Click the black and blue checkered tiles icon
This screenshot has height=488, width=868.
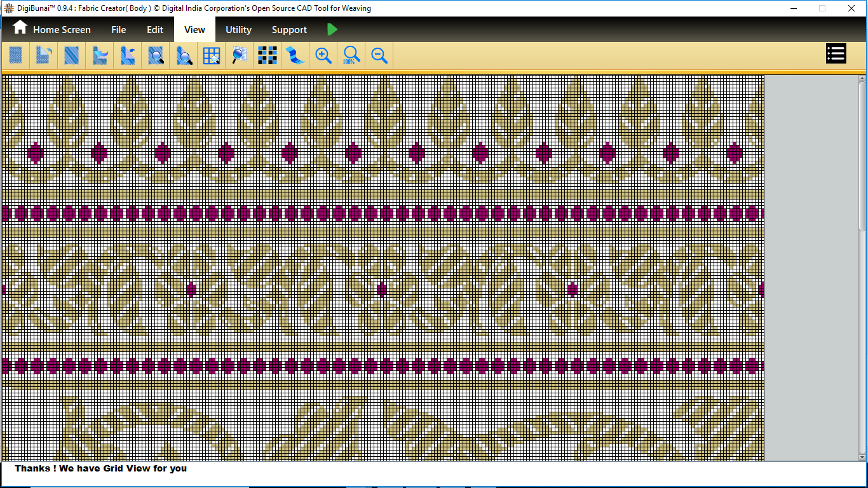pyautogui.click(x=268, y=56)
